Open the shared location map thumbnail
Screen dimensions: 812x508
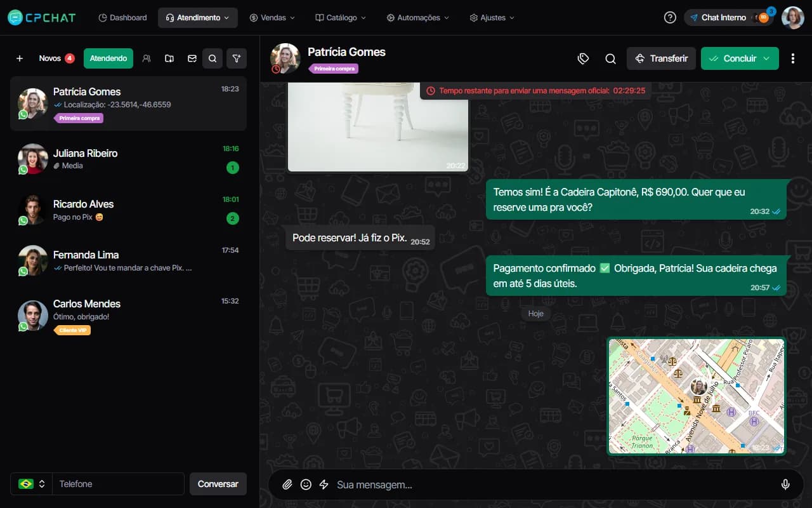coord(697,396)
